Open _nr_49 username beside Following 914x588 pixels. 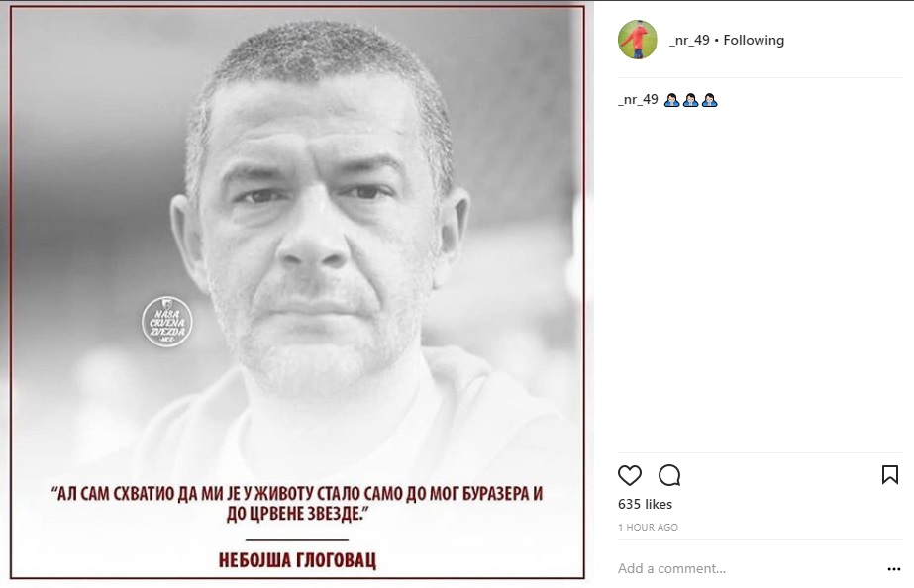point(689,41)
